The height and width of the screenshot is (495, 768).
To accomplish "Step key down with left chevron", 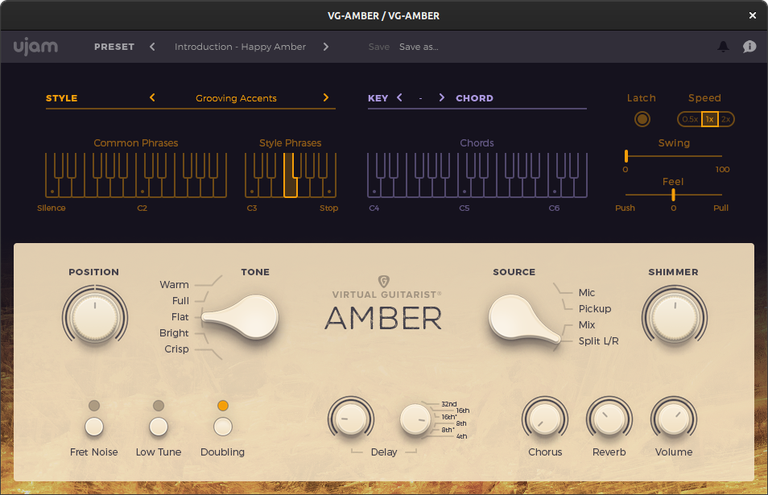I will tap(400, 97).
